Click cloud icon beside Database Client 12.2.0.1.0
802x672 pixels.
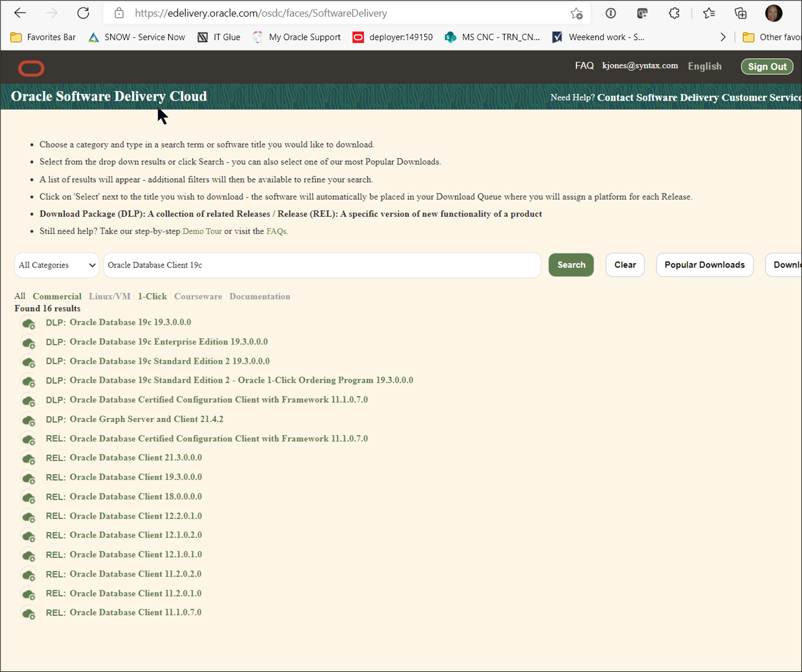(x=29, y=517)
